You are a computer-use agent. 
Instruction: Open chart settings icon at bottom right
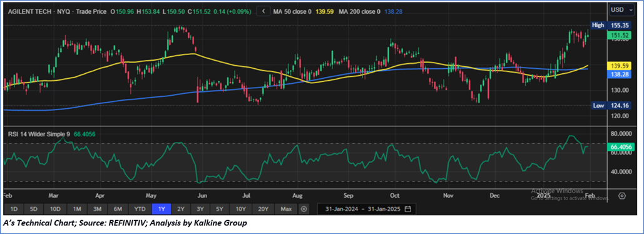(x=622, y=195)
